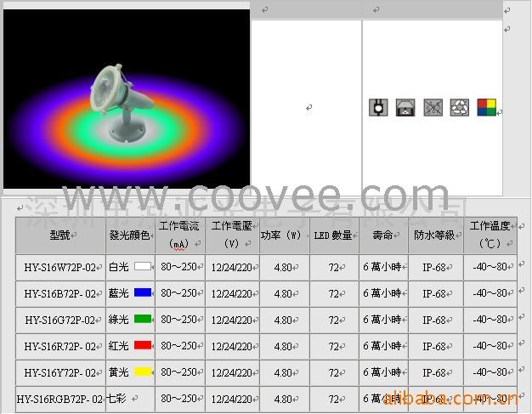532x414 pixels.
Task: Click 4.80 power in the 綠光 row
Action: tap(283, 320)
